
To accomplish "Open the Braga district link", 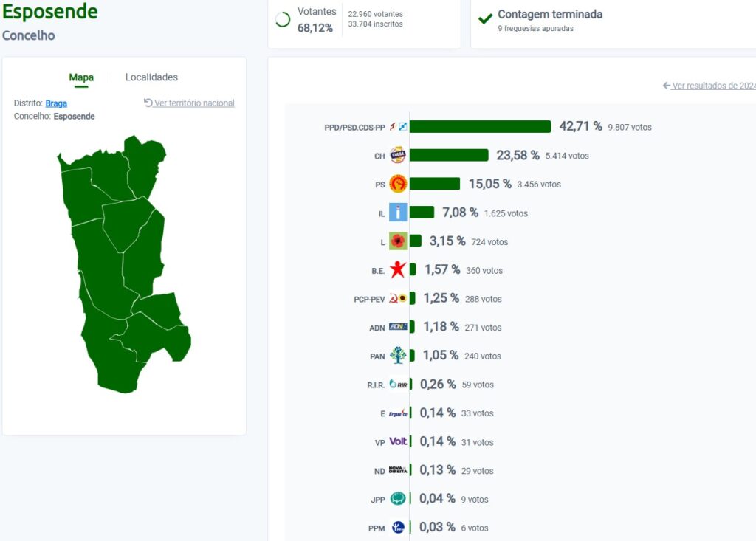I will 56,103.
